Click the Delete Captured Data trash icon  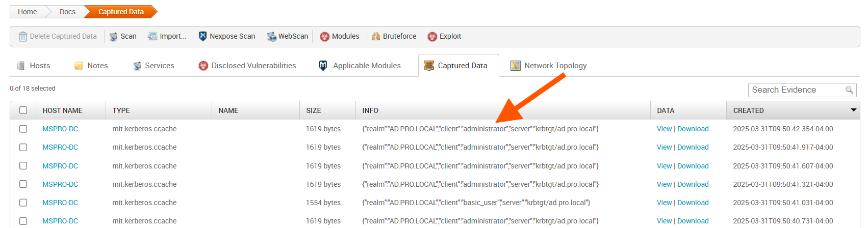coord(23,37)
